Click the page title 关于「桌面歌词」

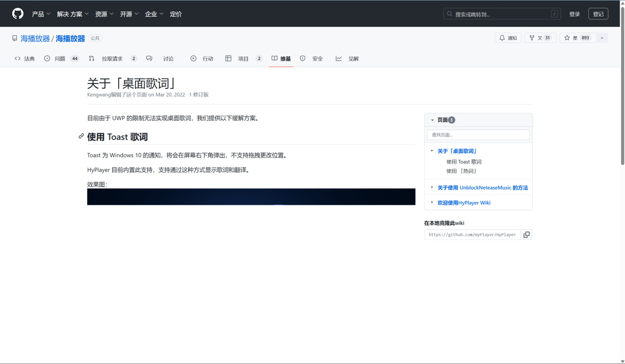tap(131, 83)
